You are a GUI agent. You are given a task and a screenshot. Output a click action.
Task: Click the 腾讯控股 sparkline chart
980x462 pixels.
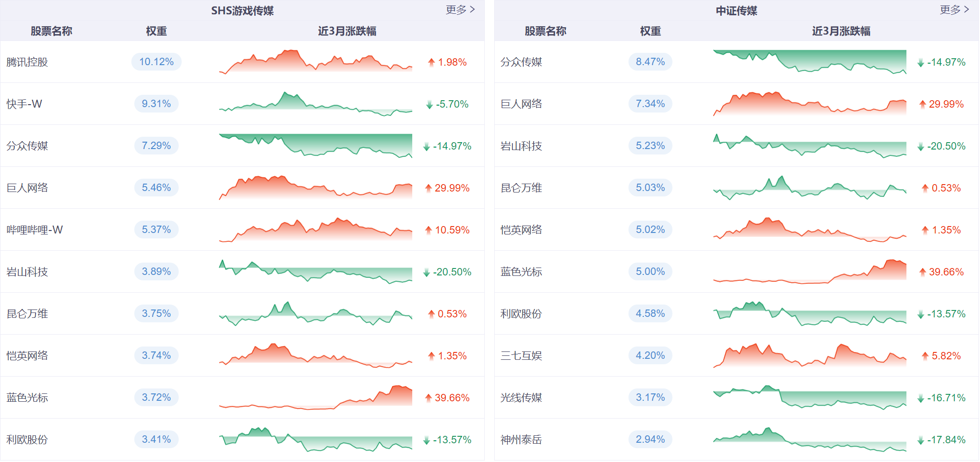coord(315,62)
